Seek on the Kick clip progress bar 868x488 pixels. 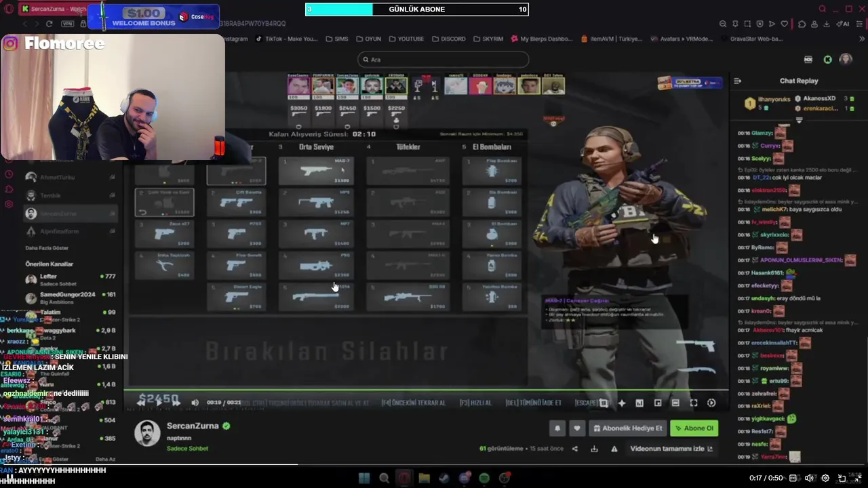pyautogui.click(x=426, y=390)
